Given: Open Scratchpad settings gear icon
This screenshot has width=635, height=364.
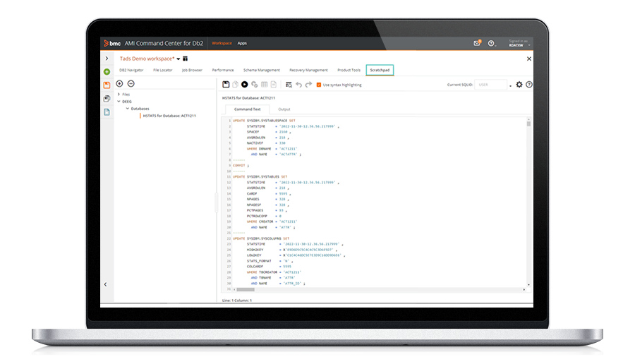Looking at the screenshot, I should (x=519, y=85).
